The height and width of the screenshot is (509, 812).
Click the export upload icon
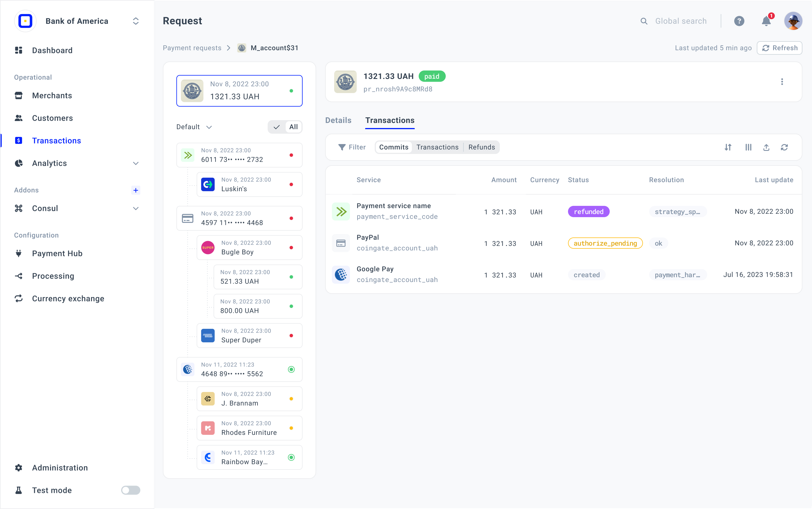766,147
